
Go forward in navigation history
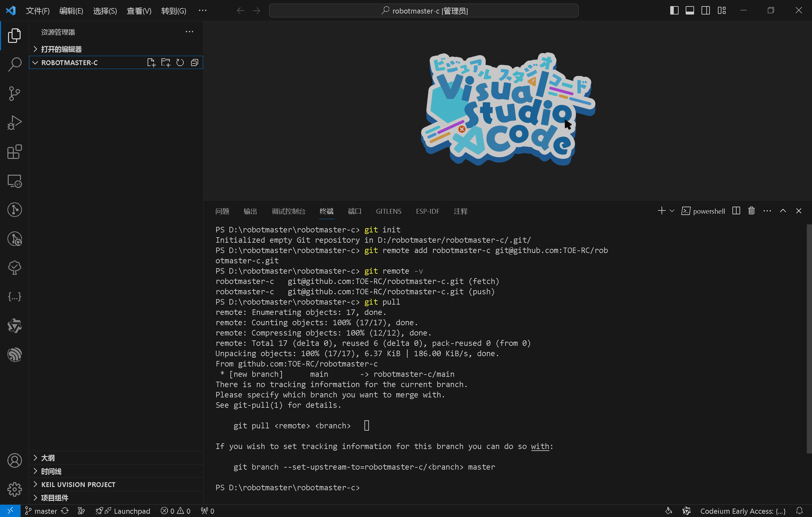click(x=256, y=11)
